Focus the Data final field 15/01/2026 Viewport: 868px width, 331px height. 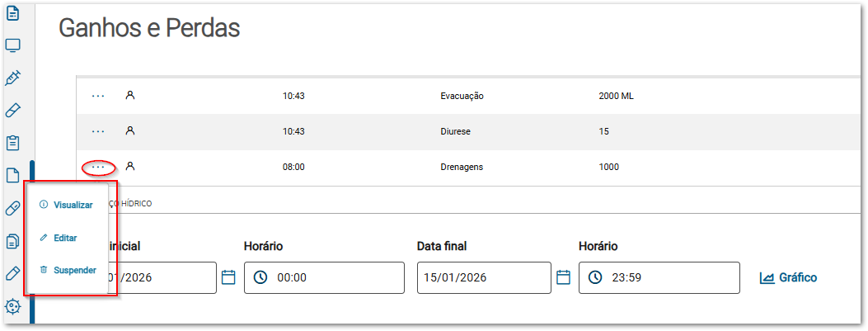484,277
